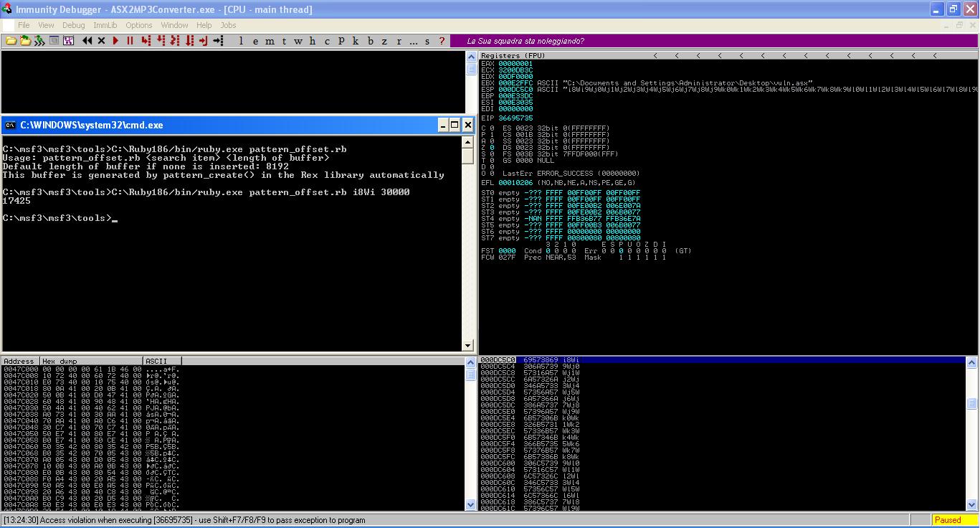Viewport: 980px width, 528px height.
Task: Show Windows list with the 'w' button
Action: coord(298,41)
